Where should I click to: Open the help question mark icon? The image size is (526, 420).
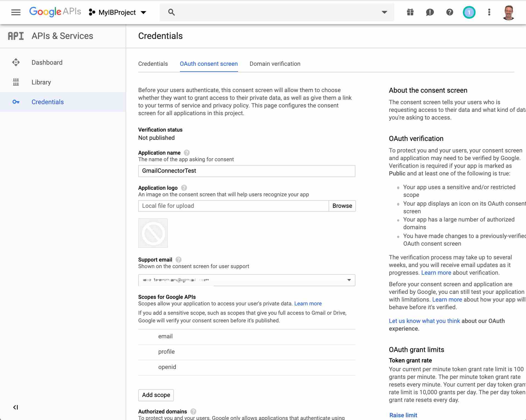click(450, 12)
